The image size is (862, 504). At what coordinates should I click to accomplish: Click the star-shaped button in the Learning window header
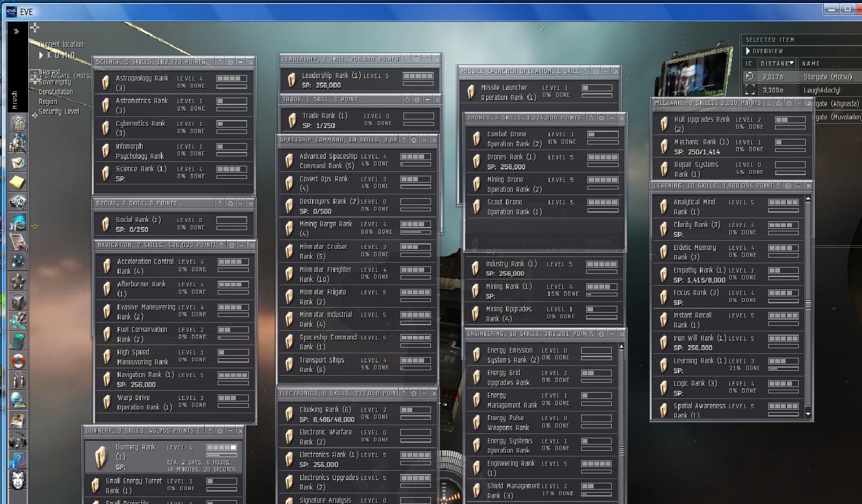pos(778,185)
